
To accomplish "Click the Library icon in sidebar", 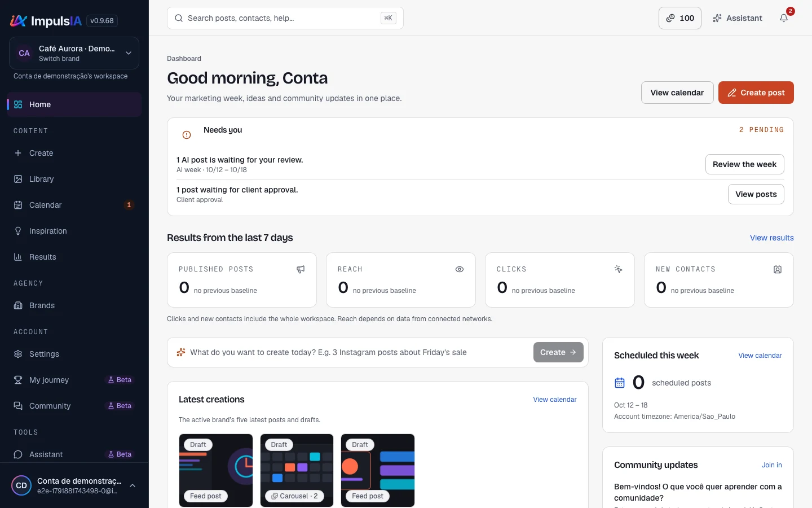I will click(18, 179).
